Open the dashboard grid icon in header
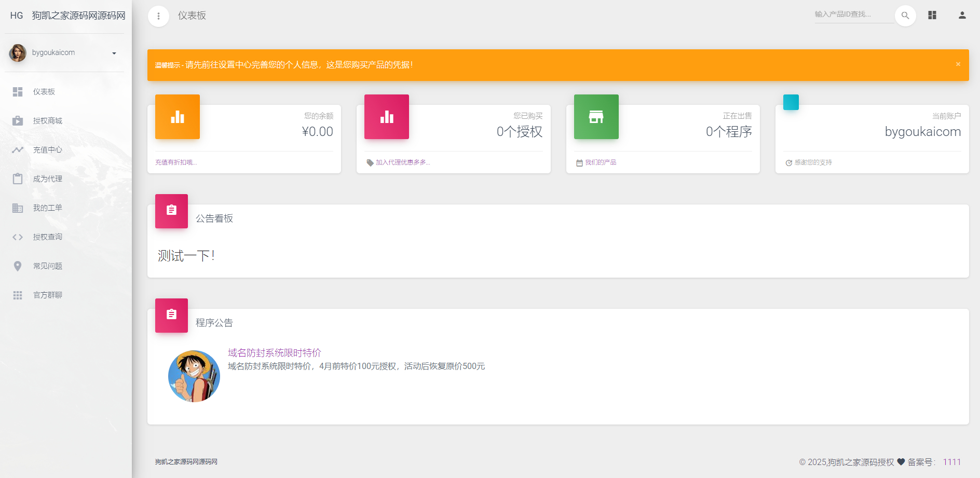Viewport: 980px width, 478px height. [x=932, y=16]
